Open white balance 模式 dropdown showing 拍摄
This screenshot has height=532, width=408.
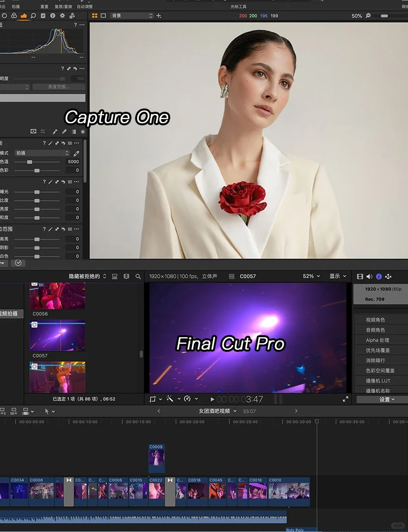coord(42,153)
